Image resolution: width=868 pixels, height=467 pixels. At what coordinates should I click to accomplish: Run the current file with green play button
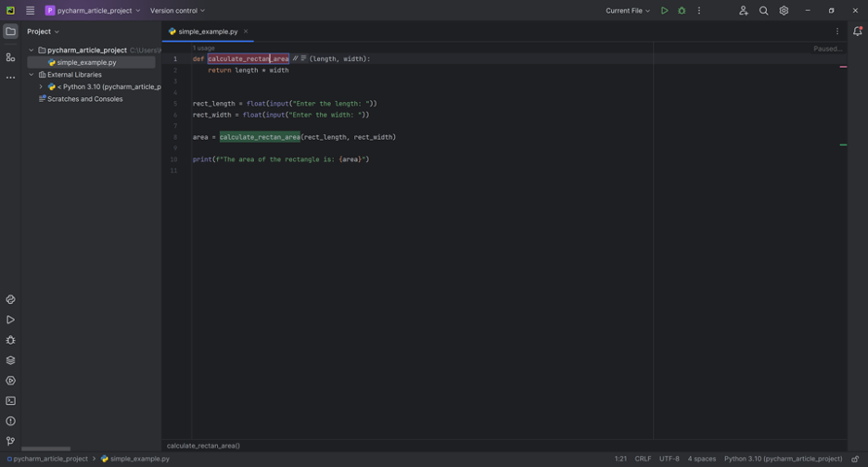(x=664, y=10)
